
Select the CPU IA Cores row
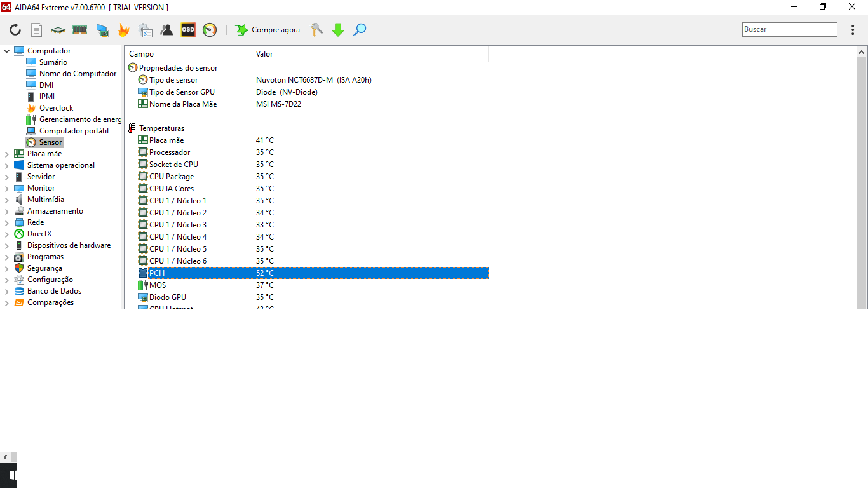tap(307, 189)
